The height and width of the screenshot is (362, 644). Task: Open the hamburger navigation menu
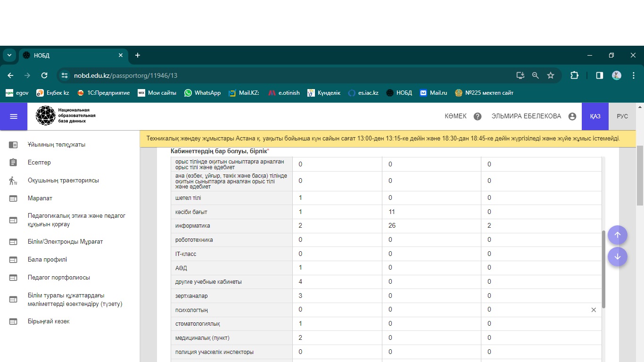coord(14,116)
